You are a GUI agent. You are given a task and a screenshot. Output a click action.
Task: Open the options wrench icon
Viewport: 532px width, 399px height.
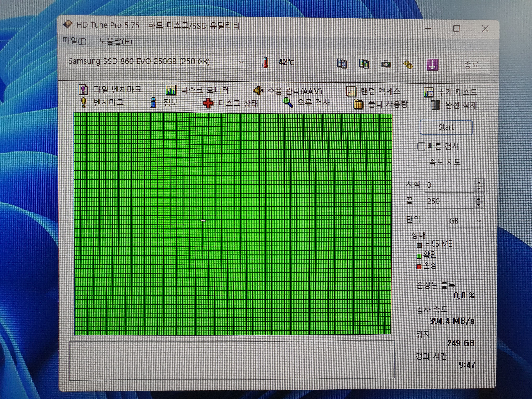coord(408,65)
